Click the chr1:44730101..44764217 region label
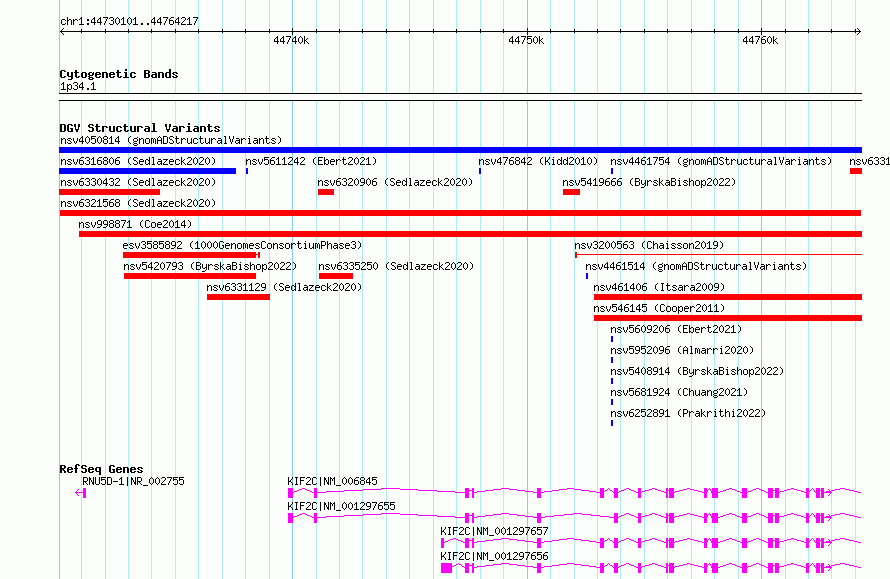 pos(129,22)
